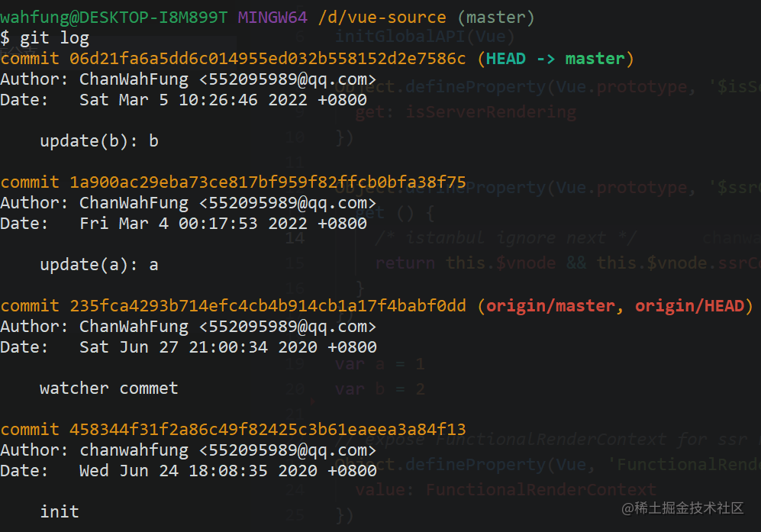The width and height of the screenshot is (761, 532).
Task: Click the commit hash 06d21fa6a5dd6c014955ed032b558152d2e7586c
Action: [x=267, y=59]
